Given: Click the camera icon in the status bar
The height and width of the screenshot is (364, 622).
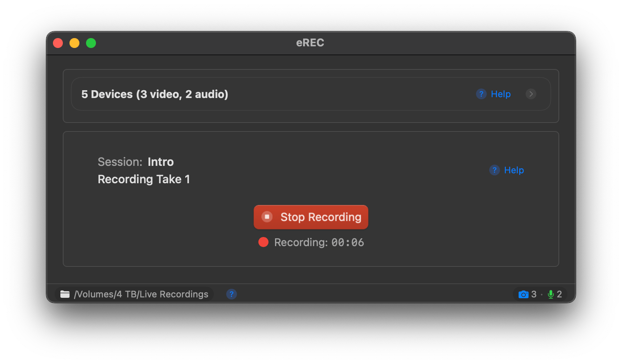Looking at the screenshot, I should point(523,294).
